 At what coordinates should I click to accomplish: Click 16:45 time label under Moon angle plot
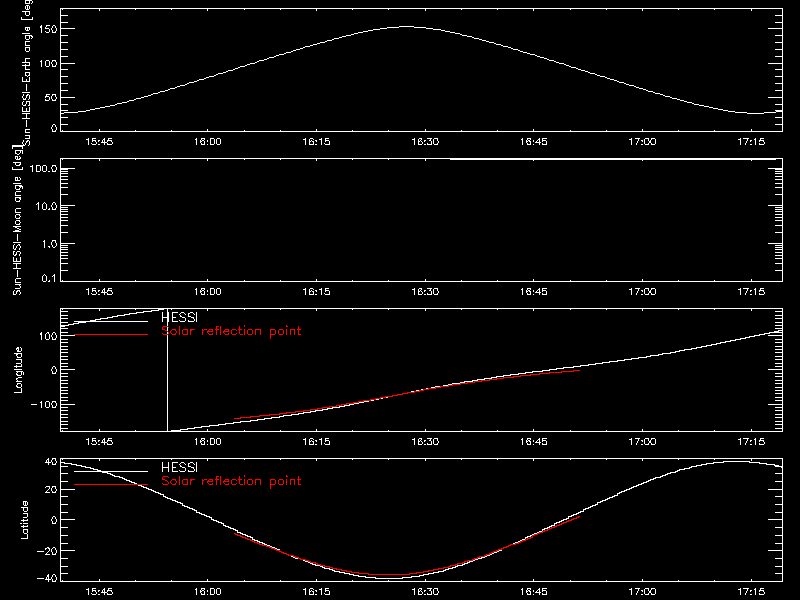coord(534,292)
